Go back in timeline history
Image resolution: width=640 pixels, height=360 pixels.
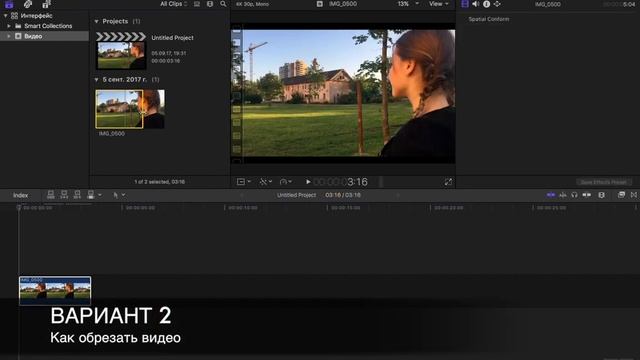tap(242, 196)
